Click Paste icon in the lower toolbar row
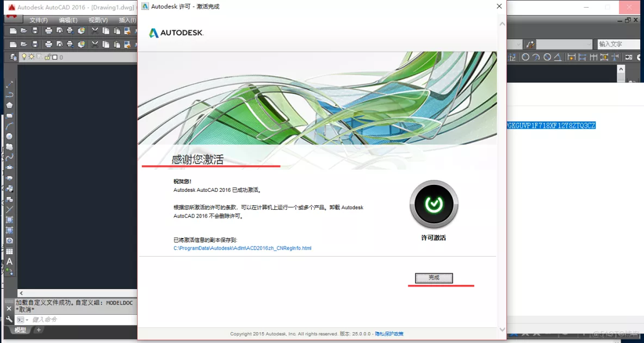This screenshot has height=343, width=644. point(116,45)
